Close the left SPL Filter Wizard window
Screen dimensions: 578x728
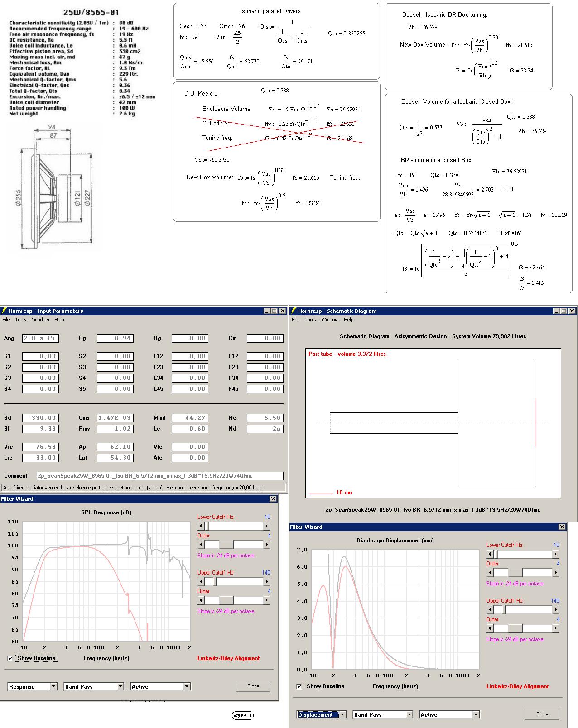pos(273,498)
